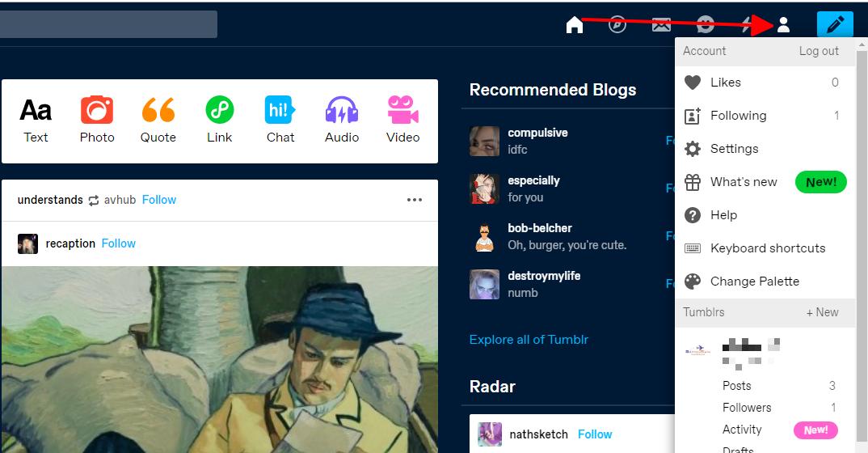Image resolution: width=868 pixels, height=453 pixels.
Task: Click the heart icon next to Likes
Action: (x=693, y=83)
